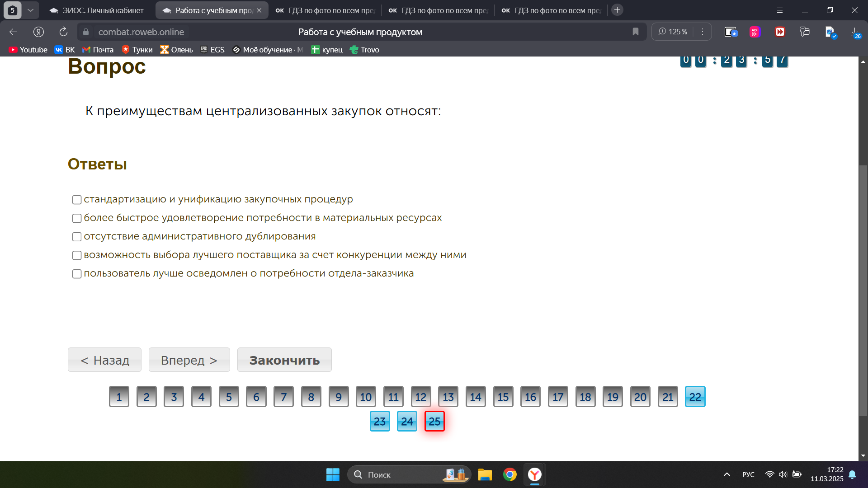Jump to question 9
Viewport: 868px width, 488px height.
tap(339, 397)
